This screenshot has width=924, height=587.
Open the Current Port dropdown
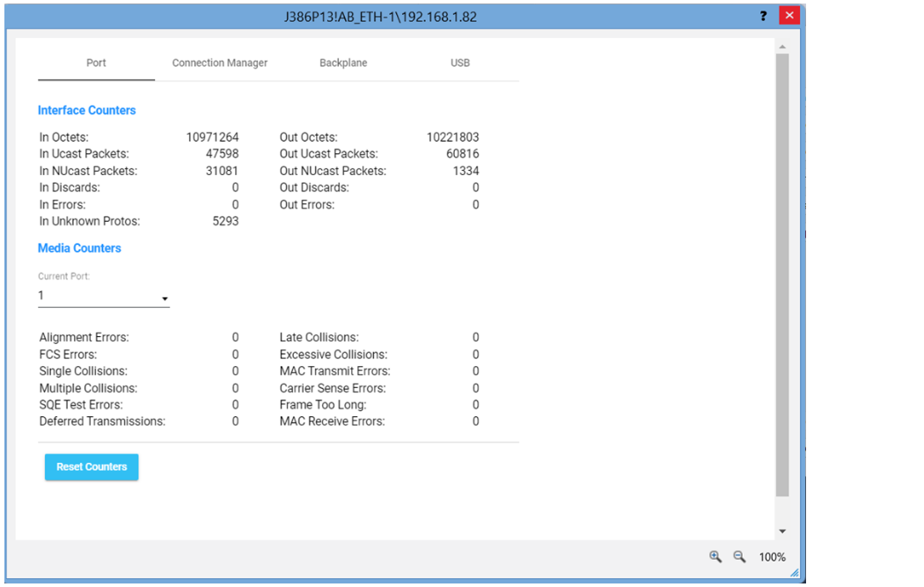[x=103, y=295]
